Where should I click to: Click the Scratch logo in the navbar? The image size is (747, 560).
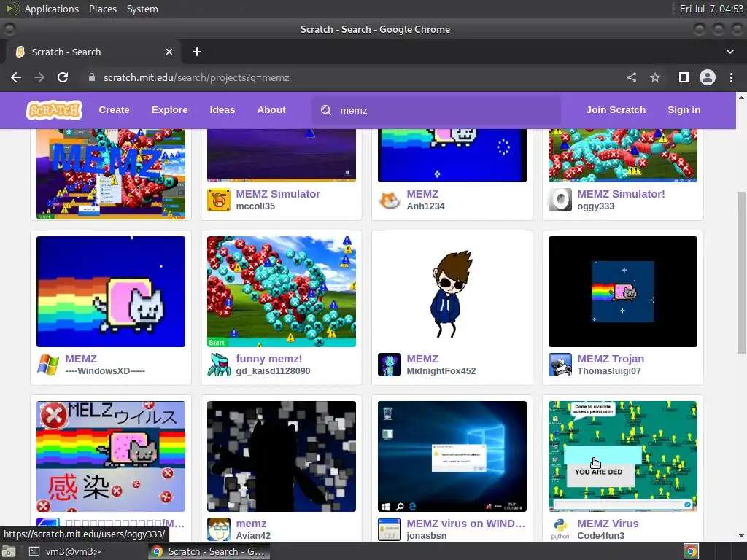54,110
